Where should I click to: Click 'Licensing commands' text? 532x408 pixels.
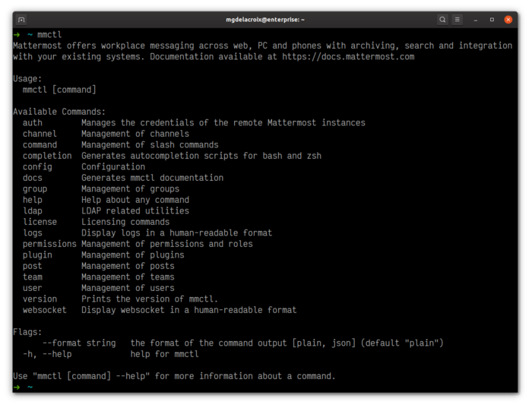[125, 222]
